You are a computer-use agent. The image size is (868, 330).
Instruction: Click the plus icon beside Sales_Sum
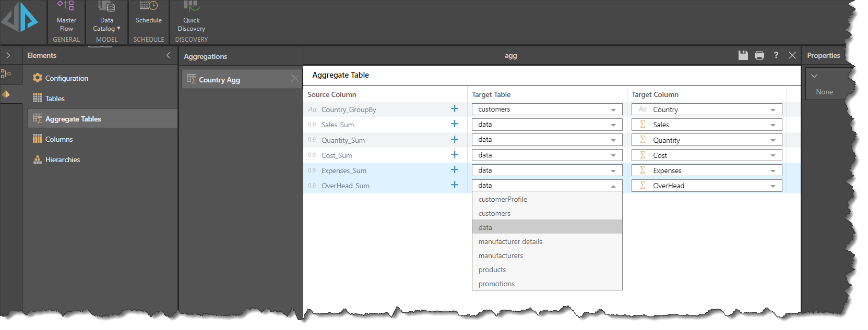pos(455,124)
